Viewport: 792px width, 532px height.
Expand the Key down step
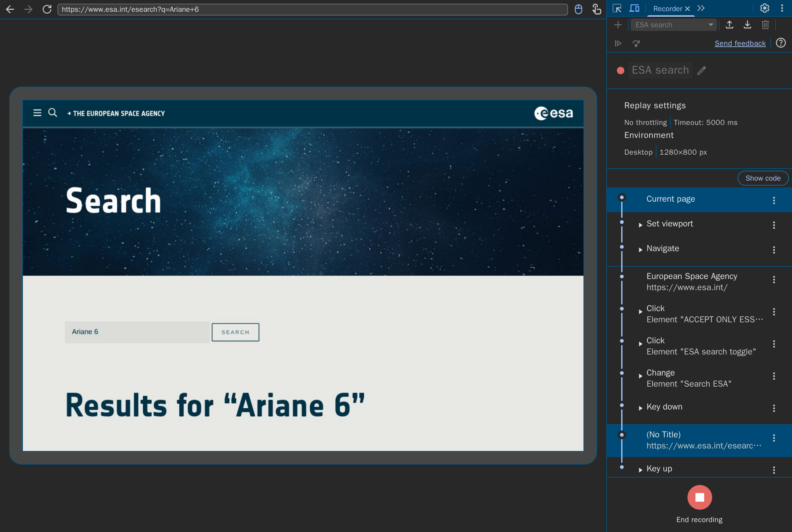[x=640, y=408]
